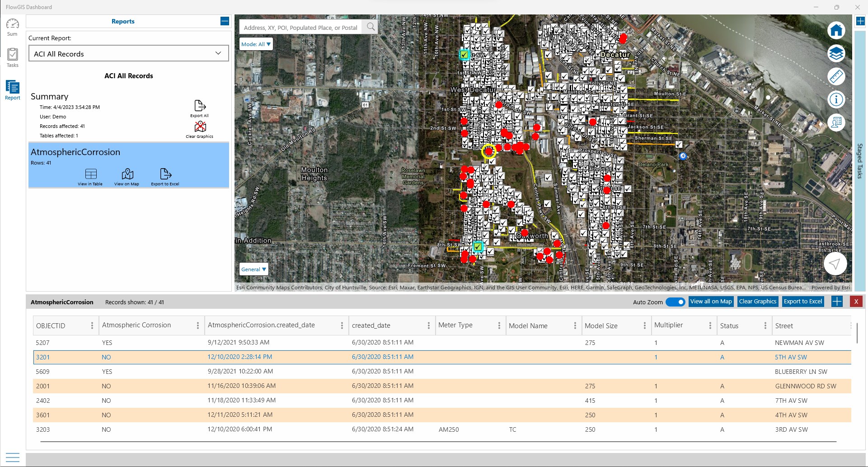Go to the map home extent
Screen dimensions: 868x467
click(836, 30)
